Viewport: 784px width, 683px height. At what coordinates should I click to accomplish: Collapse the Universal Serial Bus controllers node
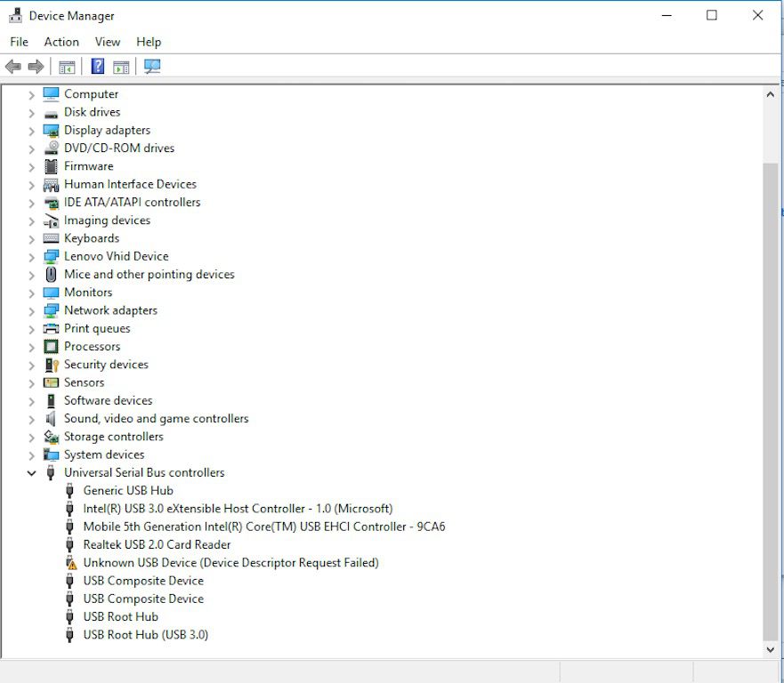tap(31, 472)
